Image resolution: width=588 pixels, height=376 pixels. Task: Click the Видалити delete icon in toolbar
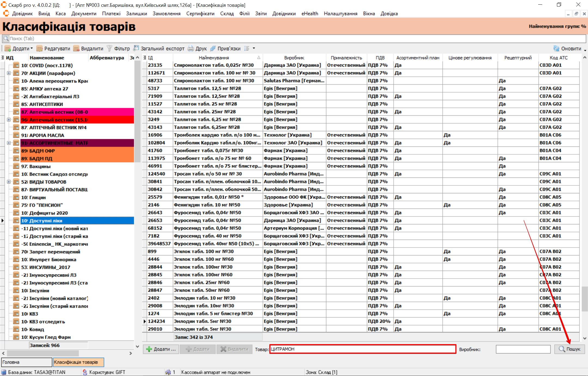(x=77, y=48)
